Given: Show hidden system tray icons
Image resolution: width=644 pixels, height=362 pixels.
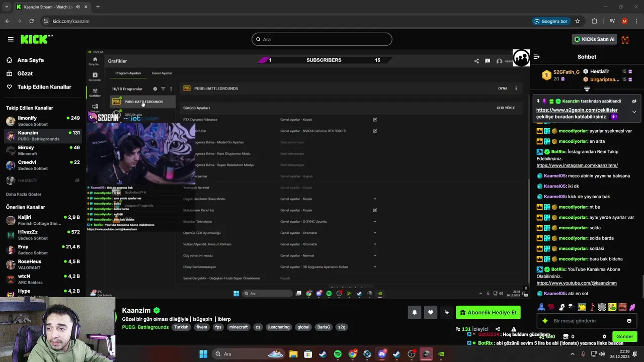Looking at the screenshot, I should 572,354.
